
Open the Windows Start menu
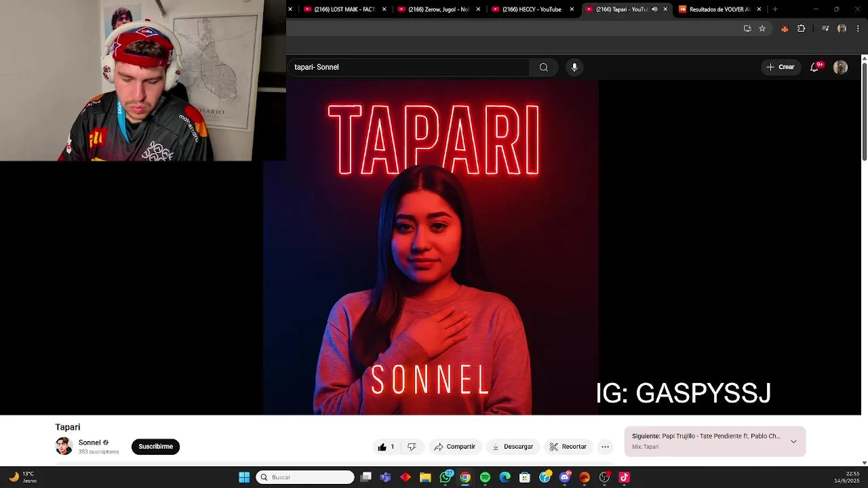tap(244, 477)
